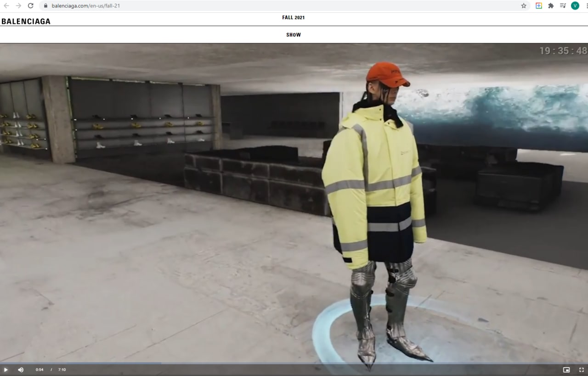Image resolution: width=588 pixels, height=380 pixels.
Task: Go to the Balenciaga home logo
Action: 26,21
